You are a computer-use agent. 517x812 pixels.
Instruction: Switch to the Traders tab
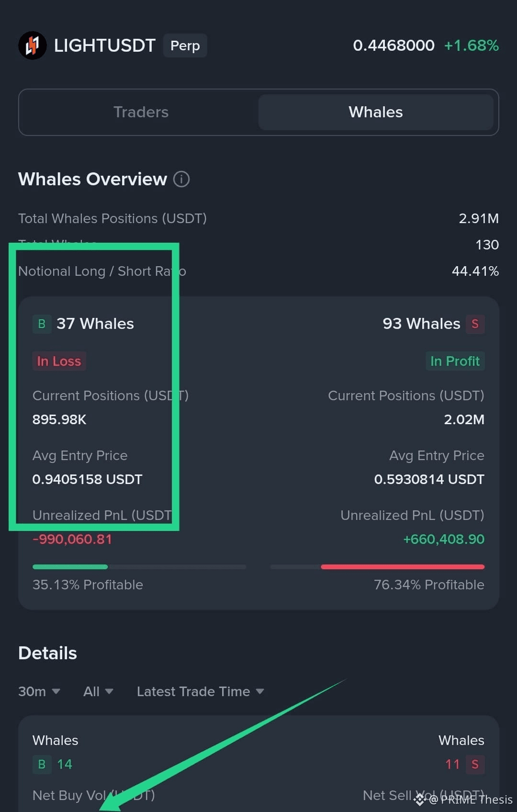[141, 112]
